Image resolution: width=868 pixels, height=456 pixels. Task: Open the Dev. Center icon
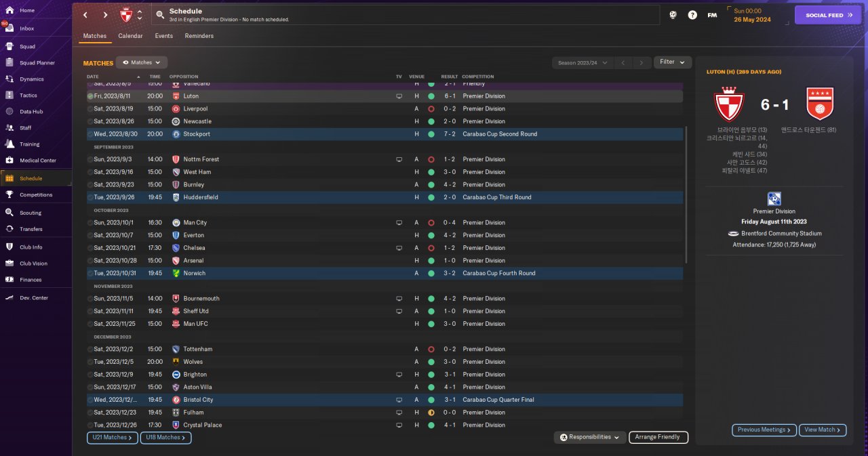pyautogui.click(x=9, y=298)
